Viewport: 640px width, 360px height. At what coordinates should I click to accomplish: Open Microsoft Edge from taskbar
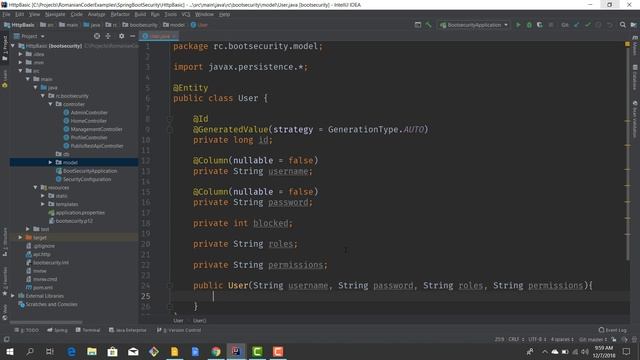(x=71, y=351)
